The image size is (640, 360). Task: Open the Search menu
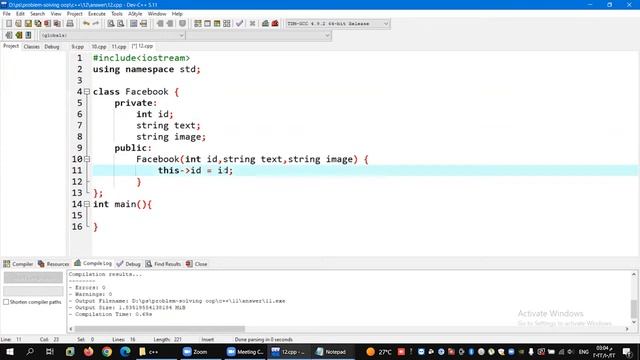(x=38, y=14)
